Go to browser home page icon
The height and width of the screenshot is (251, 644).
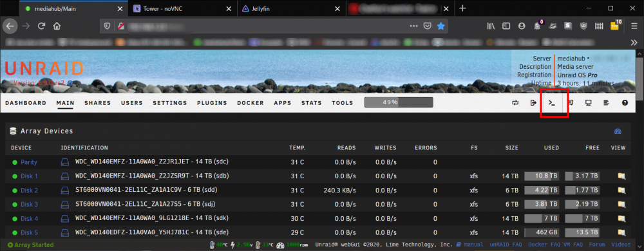pos(57,26)
